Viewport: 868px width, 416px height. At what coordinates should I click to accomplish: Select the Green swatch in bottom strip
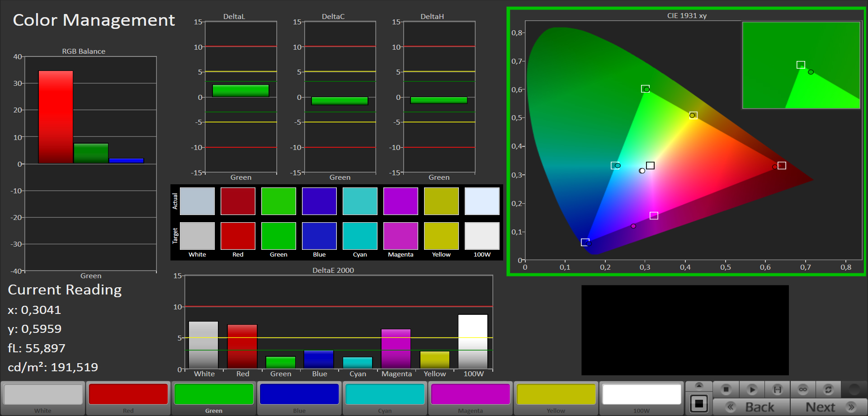pos(214,395)
